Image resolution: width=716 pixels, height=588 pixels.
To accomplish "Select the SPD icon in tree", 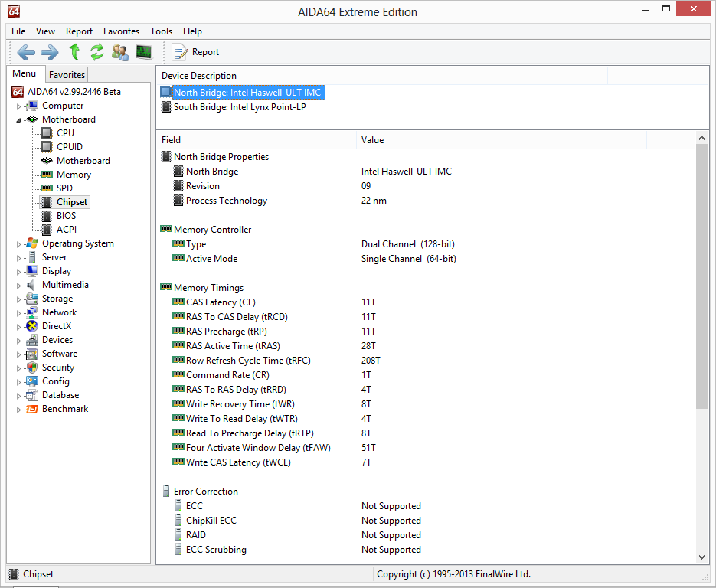I will point(46,188).
